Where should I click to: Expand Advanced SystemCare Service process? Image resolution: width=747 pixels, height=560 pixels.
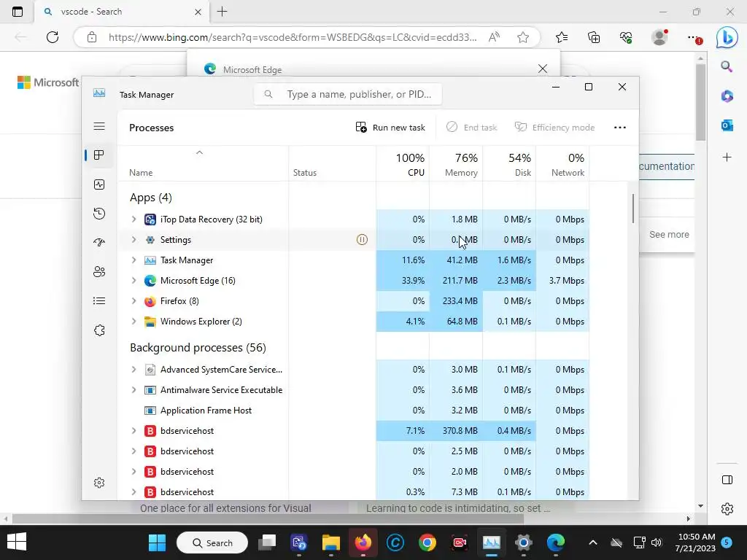(x=134, y=370)
